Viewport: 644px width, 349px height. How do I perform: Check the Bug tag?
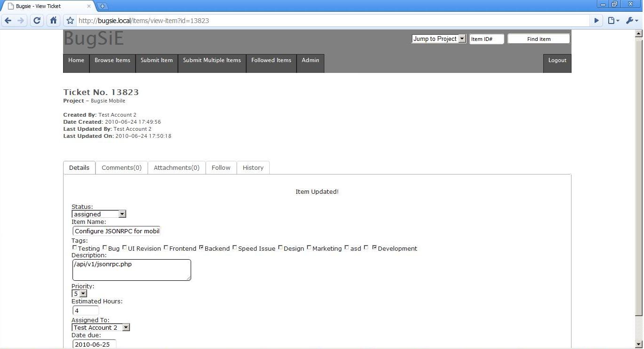coord(105,248)
